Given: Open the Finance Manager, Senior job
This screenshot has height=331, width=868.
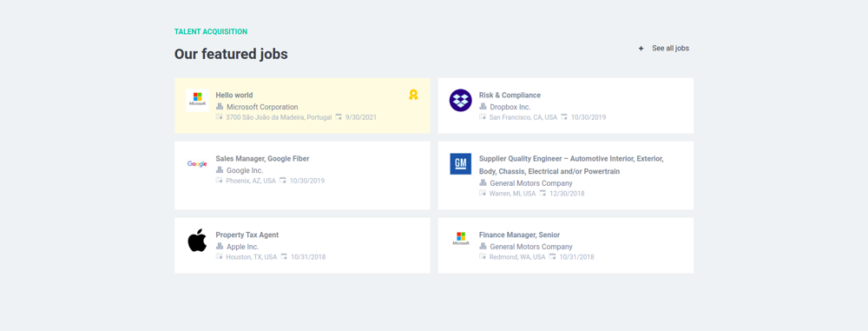Looking at the screenshot, I should [519, 235].
